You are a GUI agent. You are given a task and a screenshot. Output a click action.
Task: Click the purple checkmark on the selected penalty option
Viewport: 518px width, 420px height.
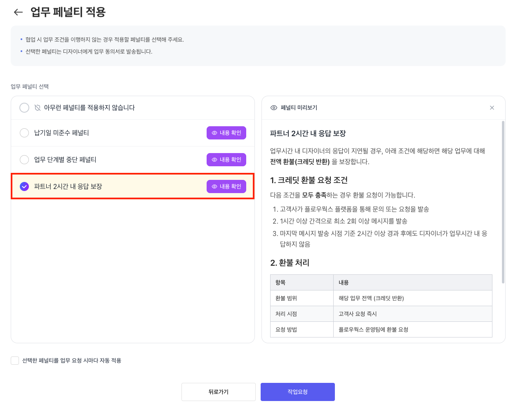coord(24,186)
